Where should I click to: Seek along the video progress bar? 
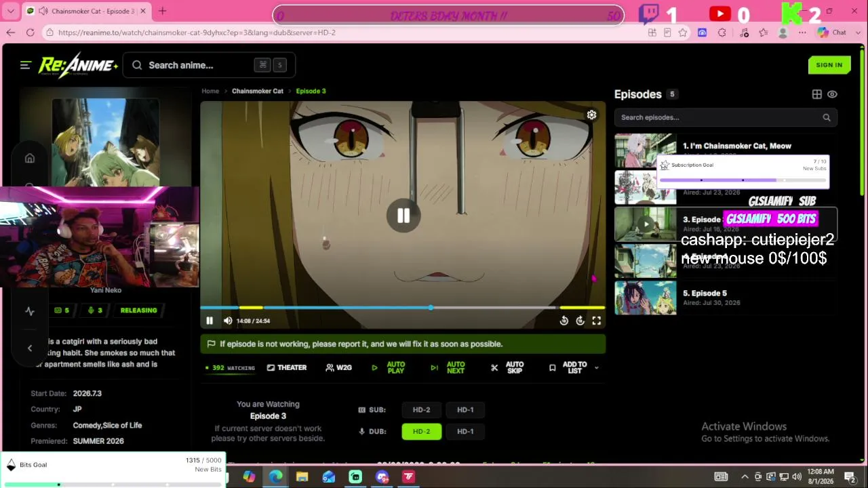(403, 308)
